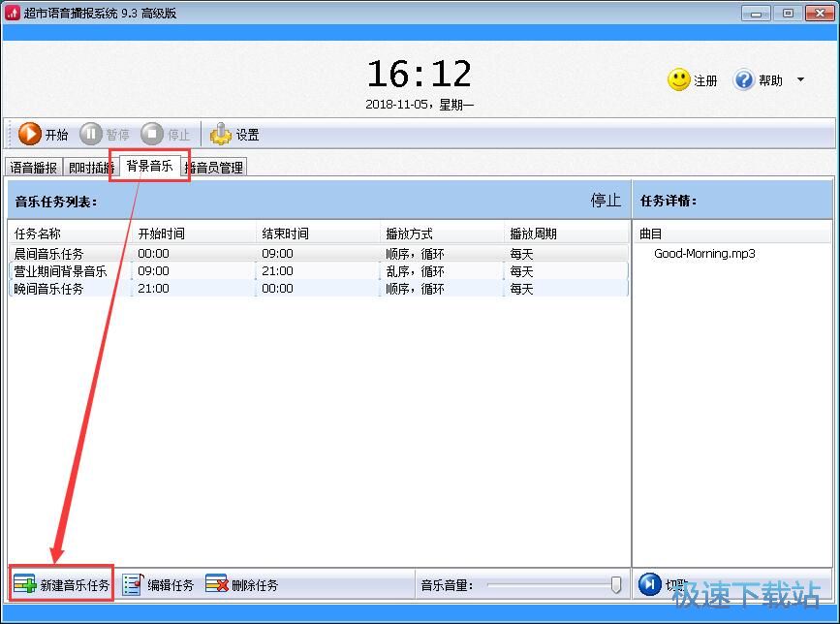This screenshot has width=840, height=624.
Task: Sort by 任务名称 column header
Action: 69,234
